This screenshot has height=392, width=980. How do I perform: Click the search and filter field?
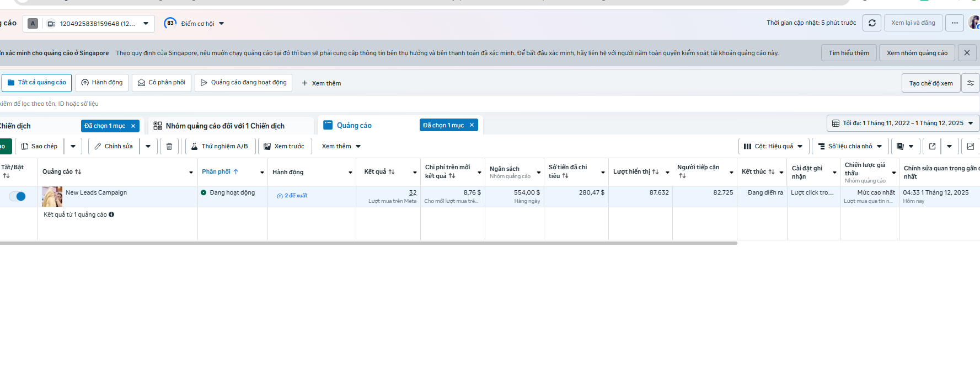490,104
